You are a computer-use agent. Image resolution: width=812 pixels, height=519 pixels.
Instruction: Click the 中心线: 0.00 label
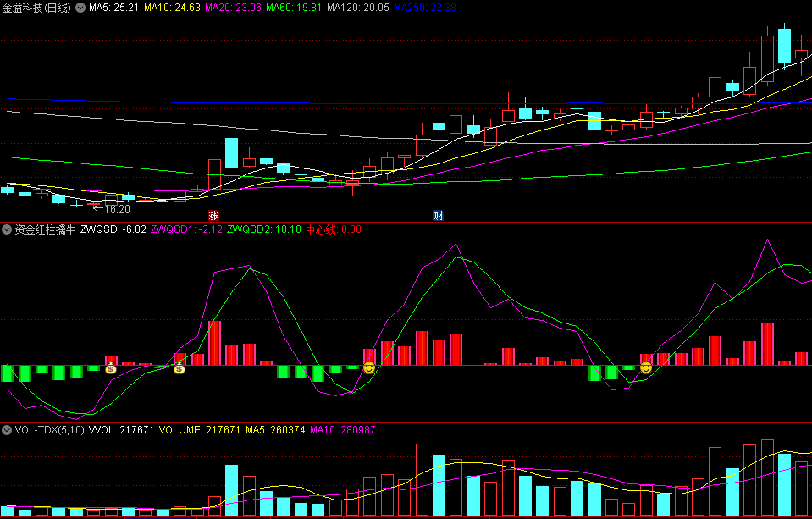click(334, 229)
